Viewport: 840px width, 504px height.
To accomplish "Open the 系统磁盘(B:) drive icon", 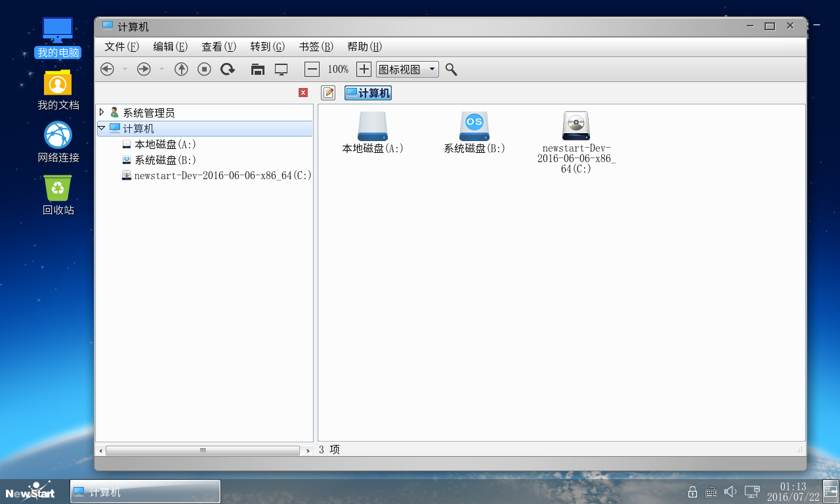I will pos(474,127).
